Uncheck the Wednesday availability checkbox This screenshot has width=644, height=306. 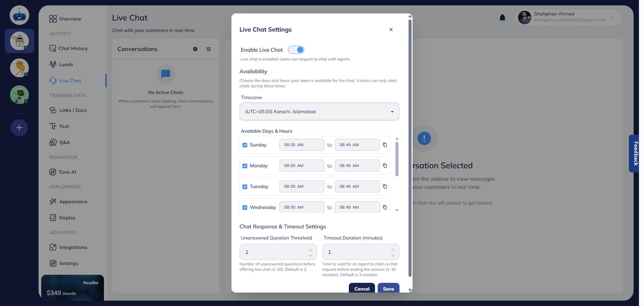point(245,207)
